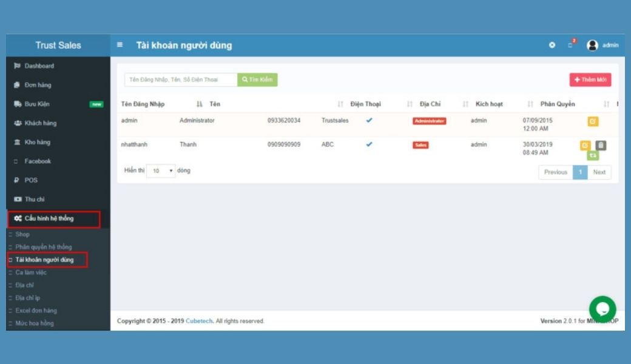The image size is (631, 364).
Task: Open the Cubetech link in footer
Action: (x=199, y=321)
